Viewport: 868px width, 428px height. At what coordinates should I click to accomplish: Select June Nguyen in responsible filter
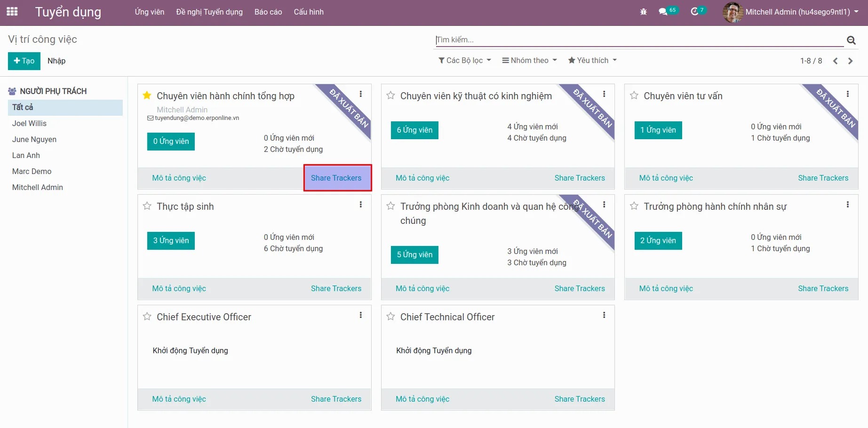(34, 139)
